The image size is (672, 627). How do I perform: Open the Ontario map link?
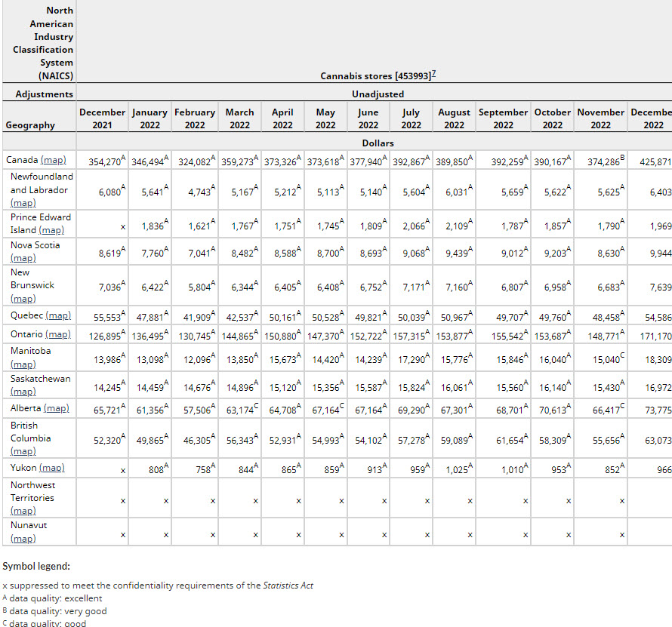[57, 333]
